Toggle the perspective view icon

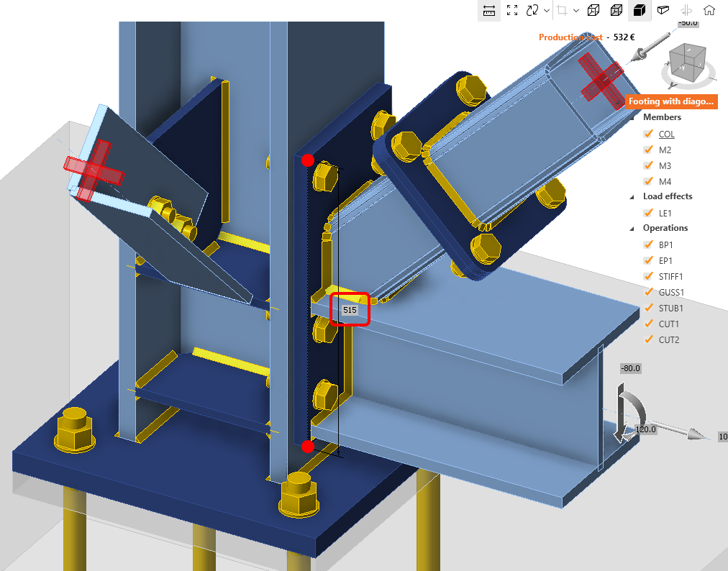pos(663,10)
